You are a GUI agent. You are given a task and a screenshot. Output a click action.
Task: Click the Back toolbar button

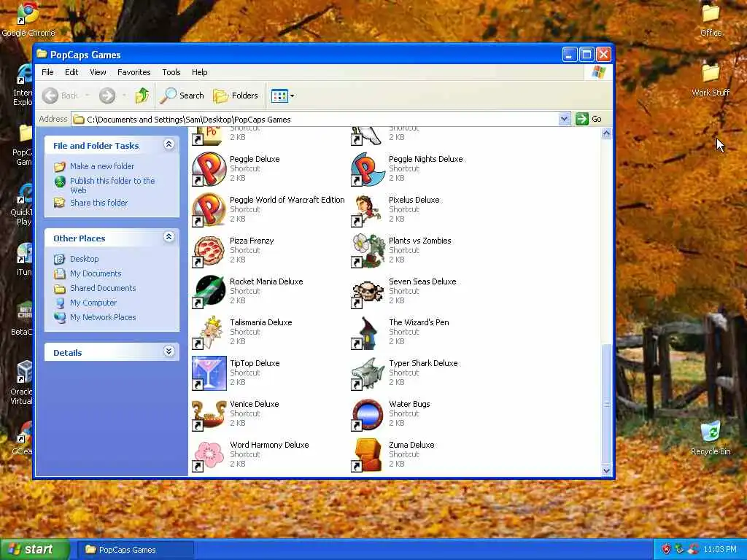coord(60,96)
